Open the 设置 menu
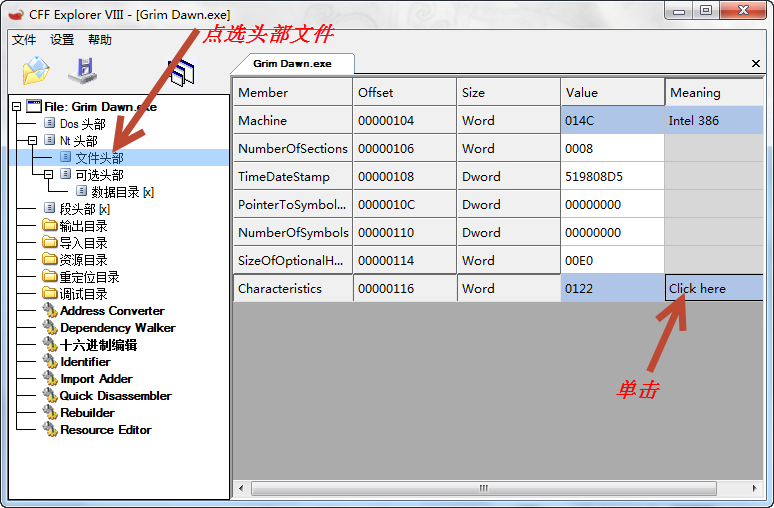 [62, 40]
